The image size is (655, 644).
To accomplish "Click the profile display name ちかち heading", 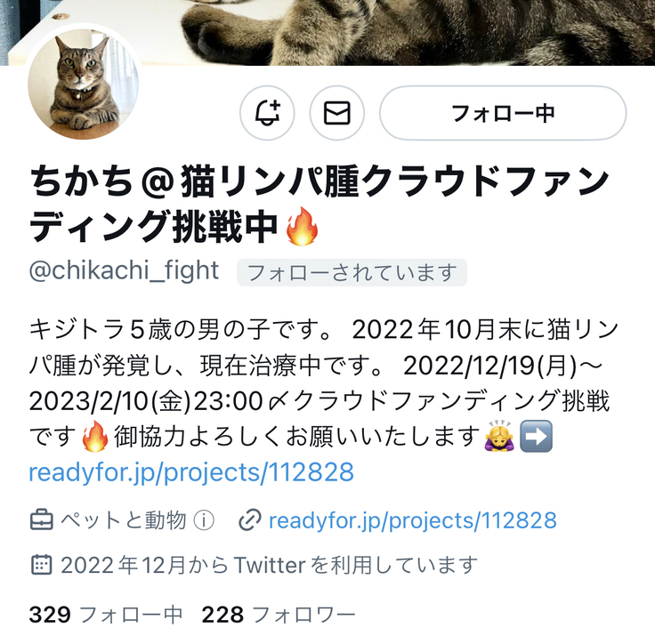I will (319, 204).
